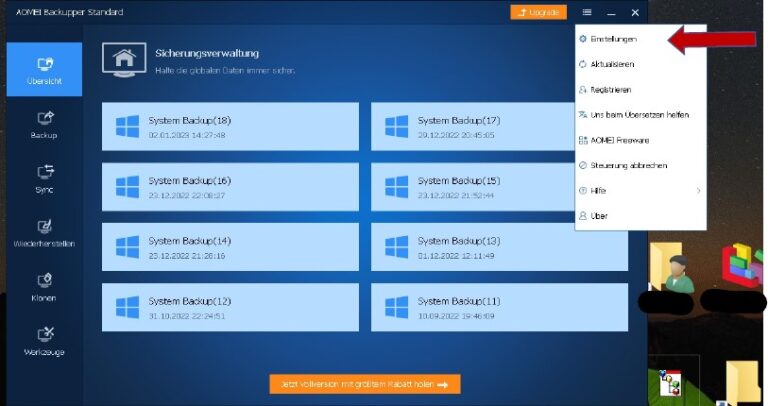Open the Sync sidebar section

pos(44,179)
